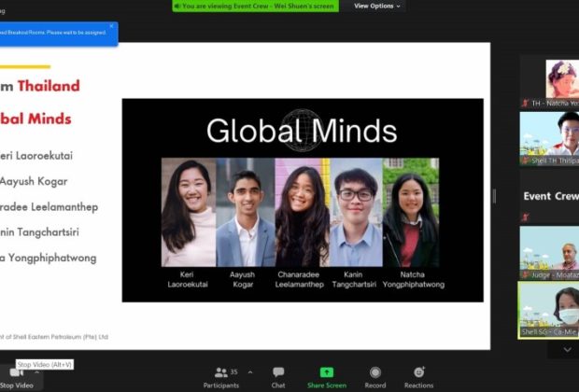Stop the camera with Stop Video button
This screenshot has height=392, width=579.
click(17, 379)
